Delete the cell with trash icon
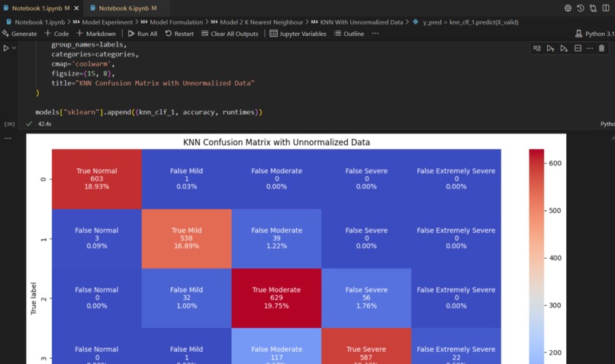The image size is (615, 364). pos(602,48)
